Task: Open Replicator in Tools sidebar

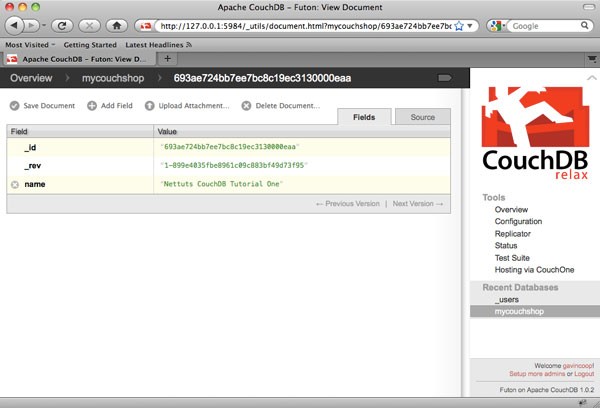Action: 512,234
